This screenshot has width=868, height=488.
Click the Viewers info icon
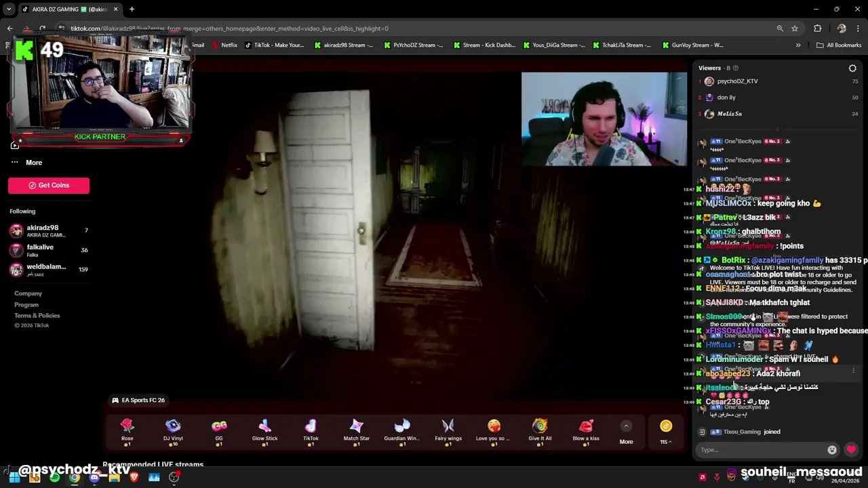click(736, 68)
